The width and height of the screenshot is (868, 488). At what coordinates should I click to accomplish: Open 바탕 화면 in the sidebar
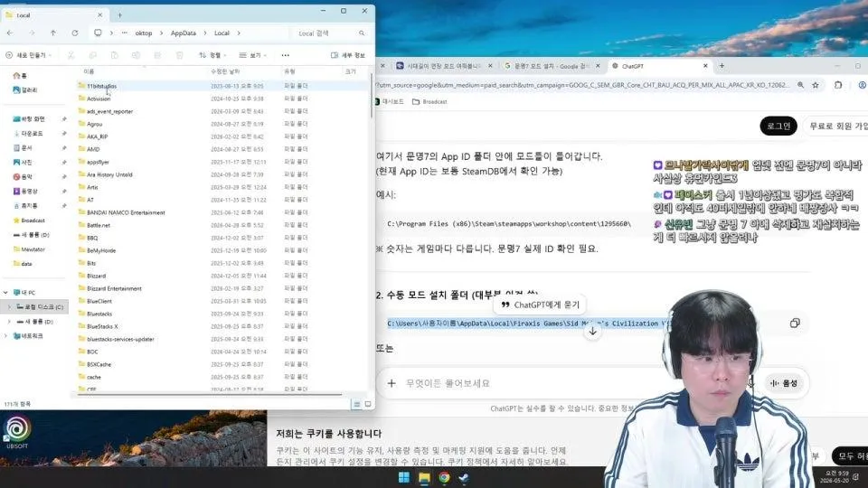[x=29, y=119]
